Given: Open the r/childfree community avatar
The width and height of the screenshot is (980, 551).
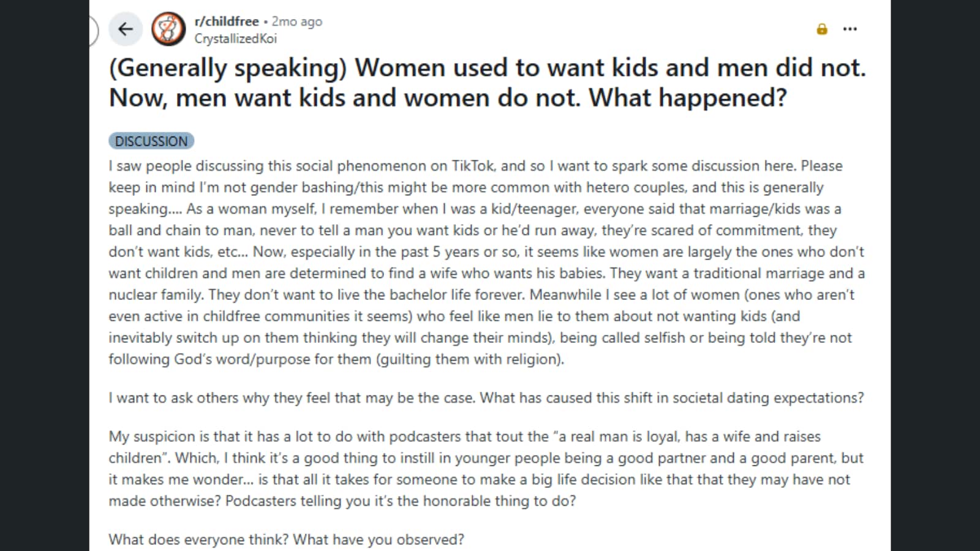Looking at the screenshot, I should click(x=168, y=29).
